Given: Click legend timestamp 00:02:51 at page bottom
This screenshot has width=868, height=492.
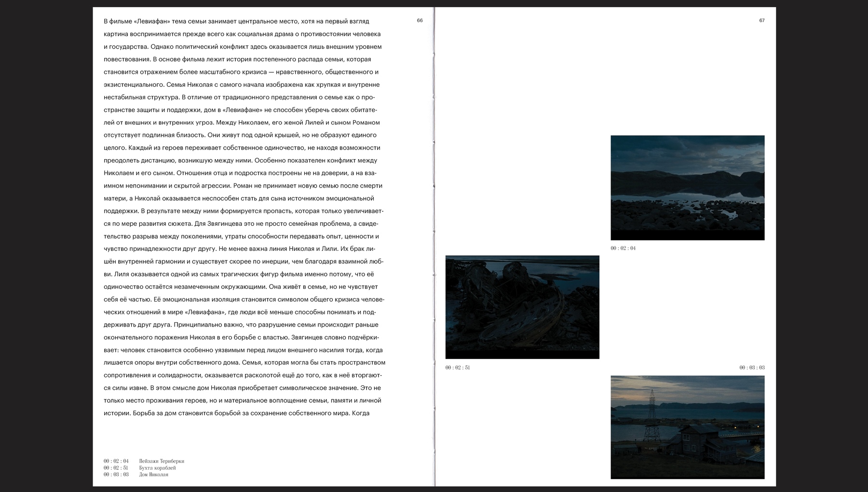Looking at the screenshot, I should 116,468.
